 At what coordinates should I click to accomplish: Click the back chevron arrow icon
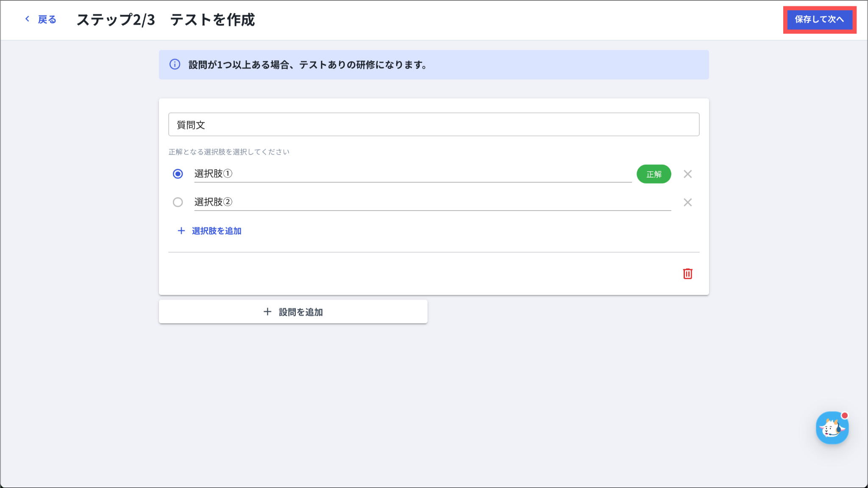click(x=28, y=19)
